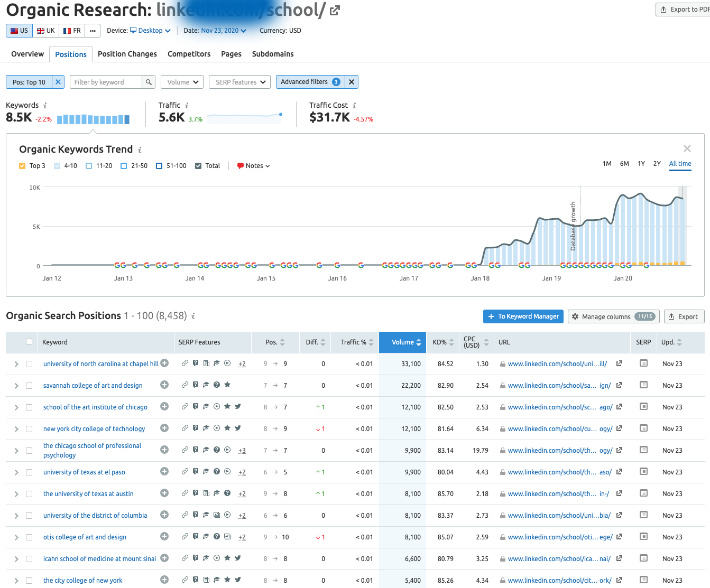Open external URL icon for icahn school row
710x588 pixels.
click(619, 558)
